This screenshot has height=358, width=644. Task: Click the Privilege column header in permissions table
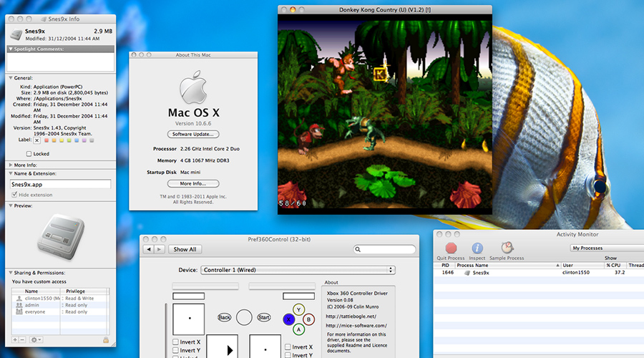point(84,291)
